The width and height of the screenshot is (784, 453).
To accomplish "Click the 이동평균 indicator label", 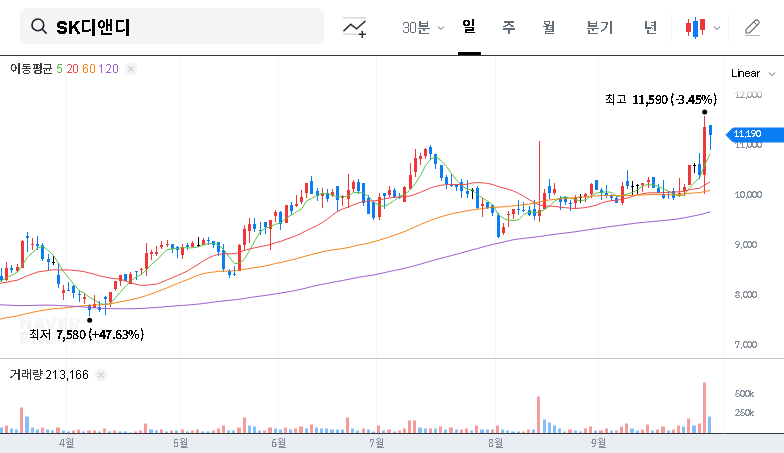I will pos(30,68).
